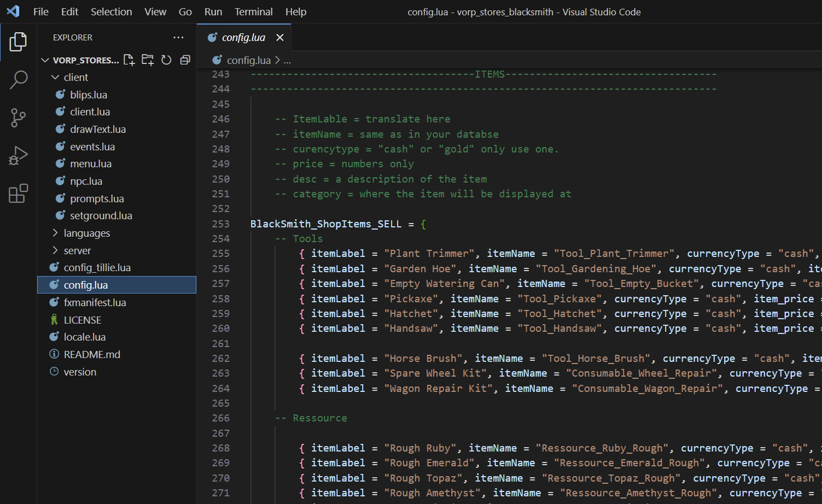The height and width of the screenshot is (504, 822).
Task: Open the Search view in activity bar
Action: click(18, 80)
